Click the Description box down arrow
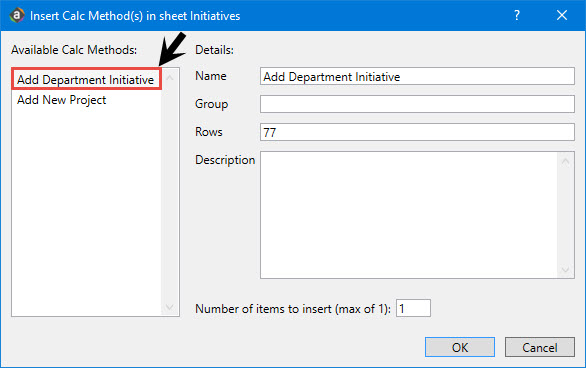Viewport: 586px width, 368px height. click(565, 269)
